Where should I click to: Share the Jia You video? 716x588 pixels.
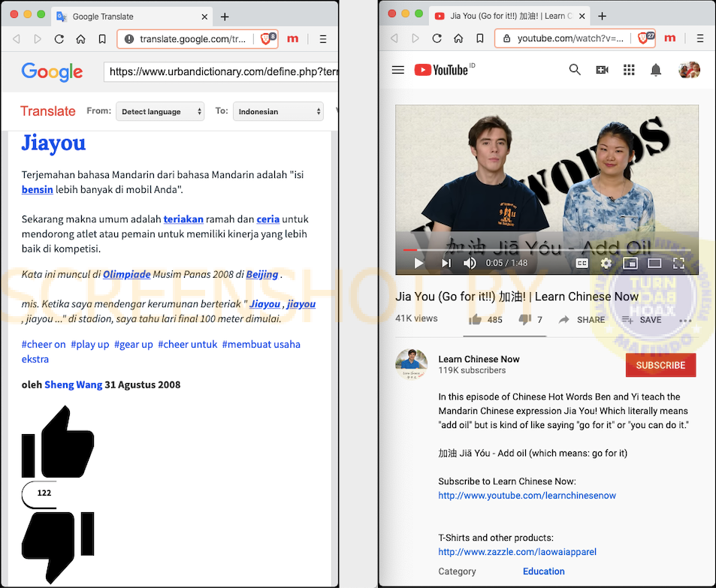click(x=582, y=320)
